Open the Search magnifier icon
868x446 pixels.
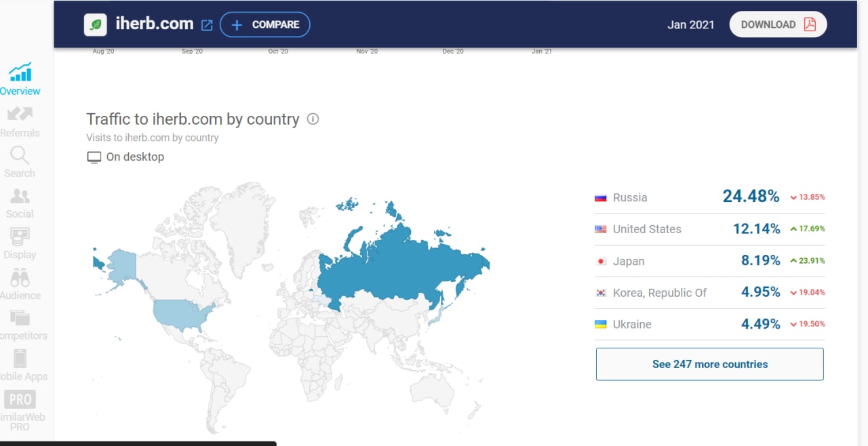20,155
